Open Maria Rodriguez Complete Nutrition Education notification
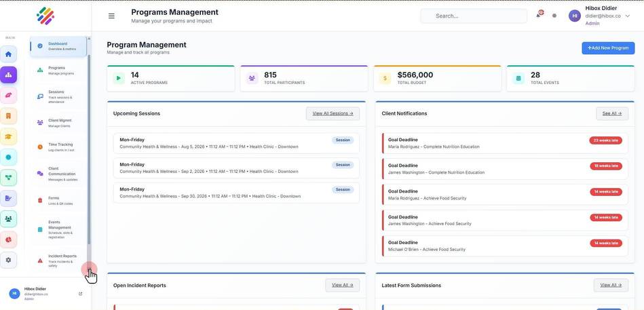Viewport: 644px width, 310px height. [505, 143]
